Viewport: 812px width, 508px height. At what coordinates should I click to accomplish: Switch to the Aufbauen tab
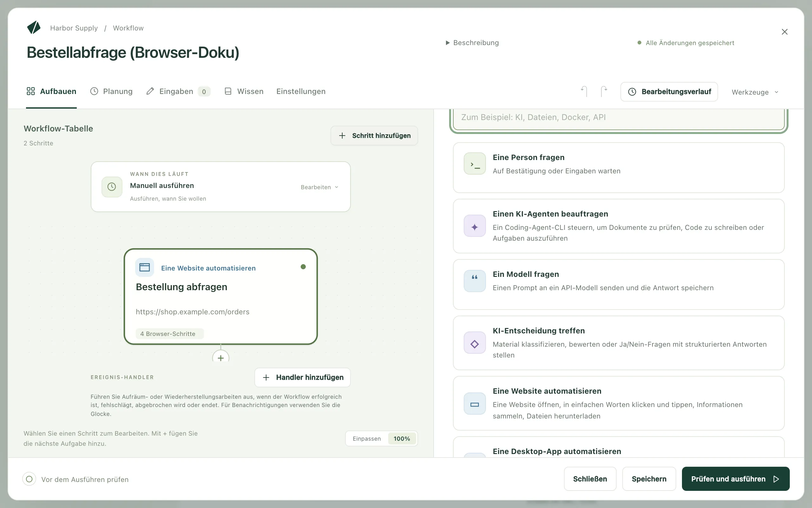point(51,91)
